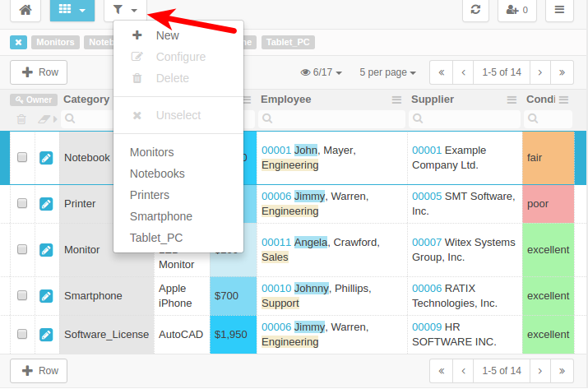Pick Tablet_PC from the filter list
The width and height of the screenshot is (588, 389).
(x=178, y=238)
